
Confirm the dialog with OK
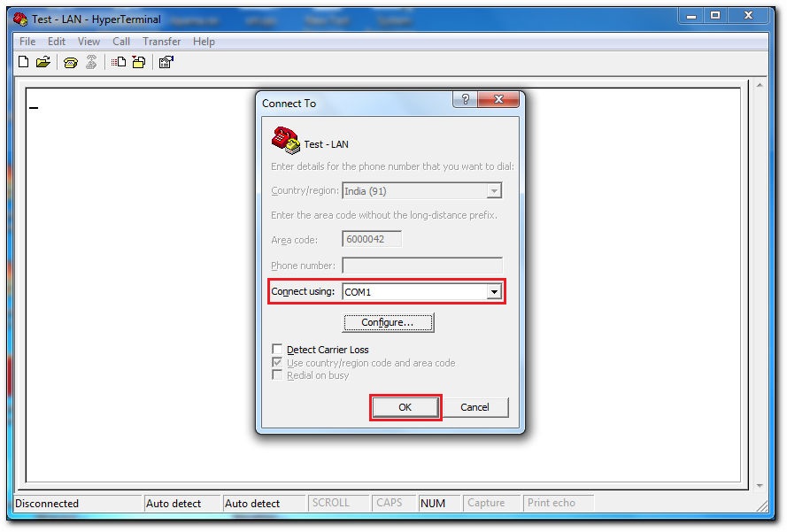pyautogui.click(x=405, y=407)
